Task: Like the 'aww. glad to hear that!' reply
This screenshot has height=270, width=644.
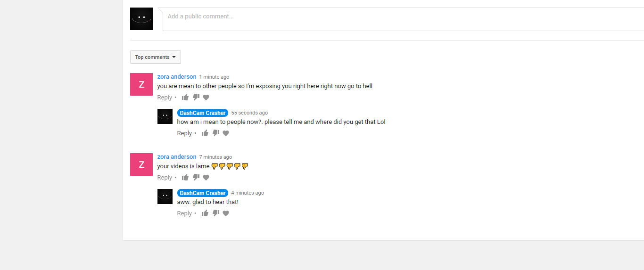Action: 205,213
